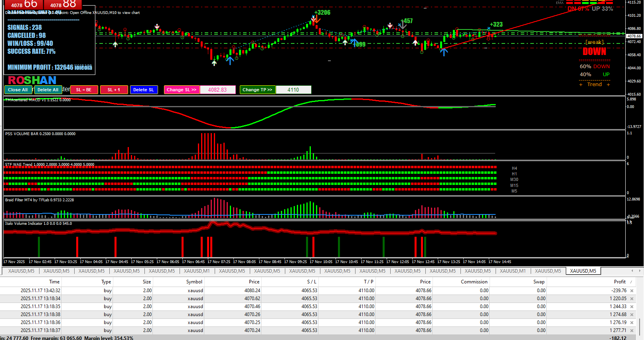Click the take profit value field 4110
Screen dimensions: 644x340
pos(293,90)
